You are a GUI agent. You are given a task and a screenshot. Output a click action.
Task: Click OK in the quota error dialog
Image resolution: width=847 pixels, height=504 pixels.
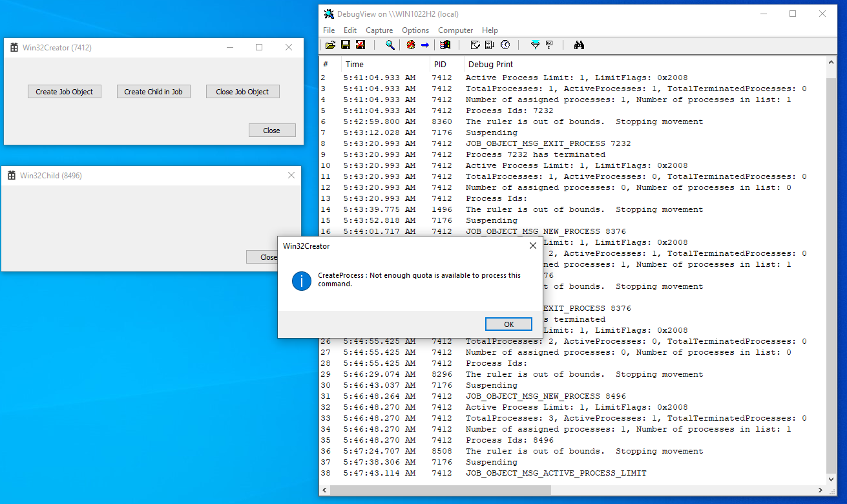click(x=508, y=324)
